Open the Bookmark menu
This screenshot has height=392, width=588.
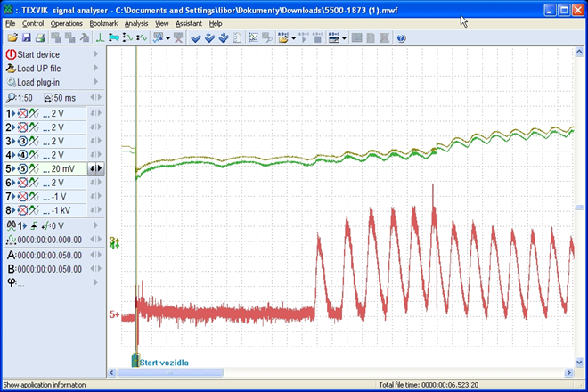[x=103, y=24]
